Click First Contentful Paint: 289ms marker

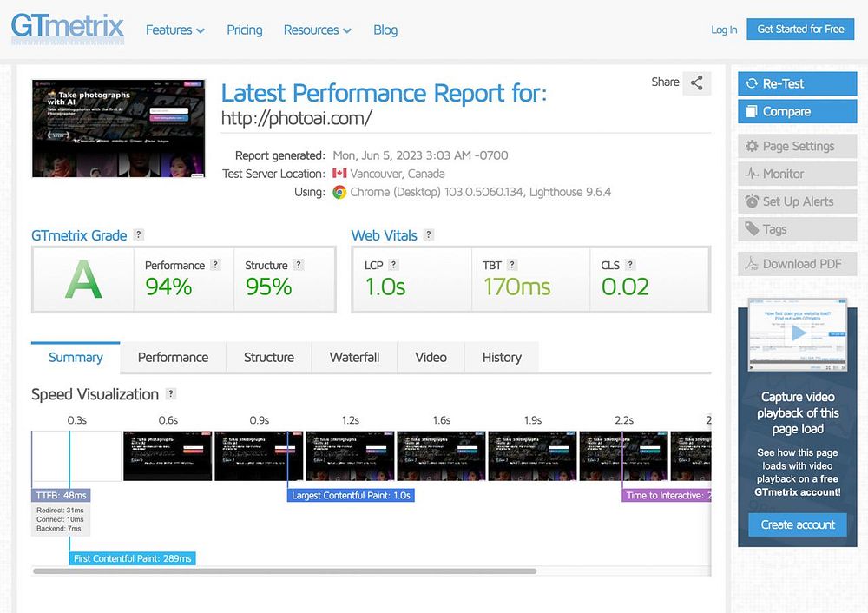click(132, 558)
